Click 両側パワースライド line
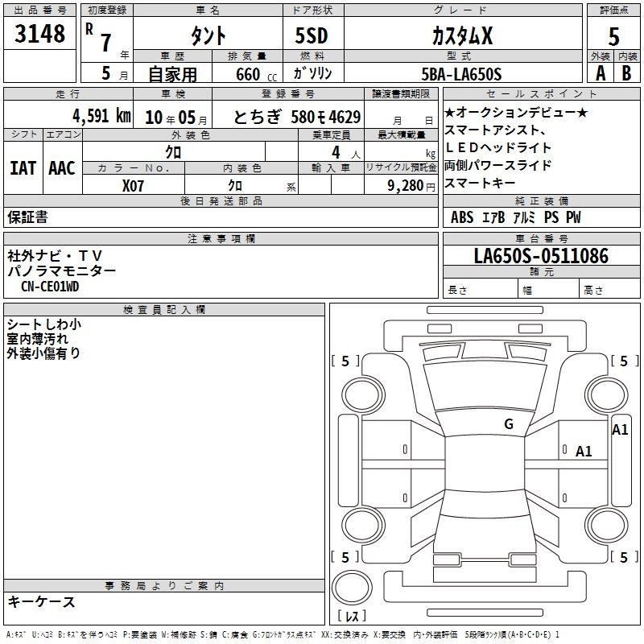 (x=497, y=165)
